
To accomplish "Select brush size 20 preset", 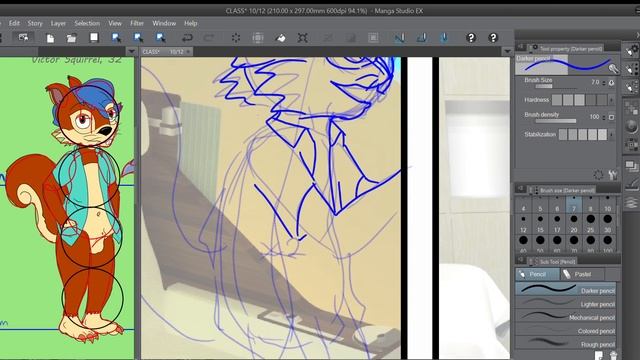I will coord(574,223).
